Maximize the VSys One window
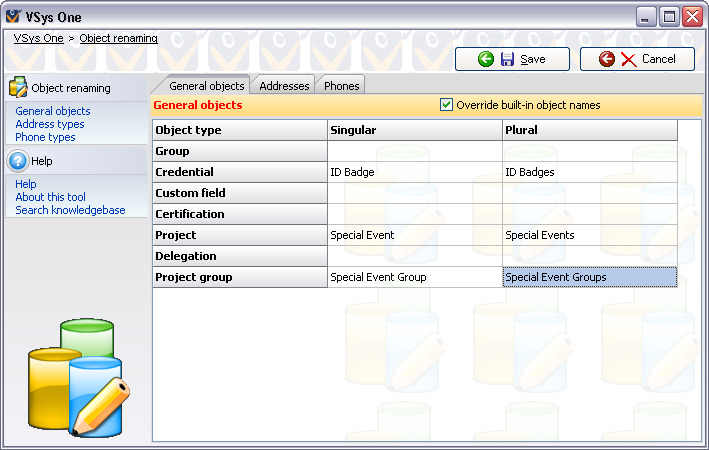Viewport: 709px width, 450px height. 669,17
